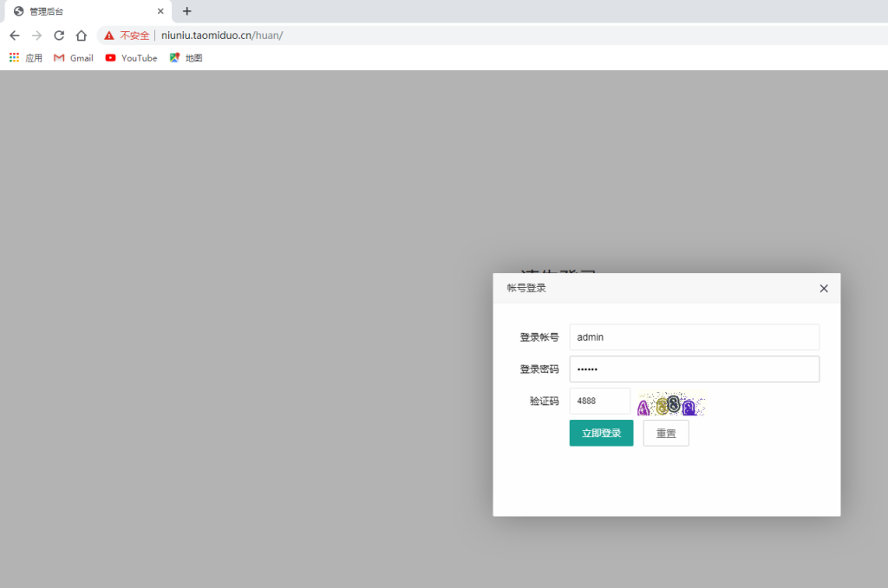Open 地图 (Maps) bookmark
The width and height of the screenshot is (888, 588).
click(x=185, y=58)
